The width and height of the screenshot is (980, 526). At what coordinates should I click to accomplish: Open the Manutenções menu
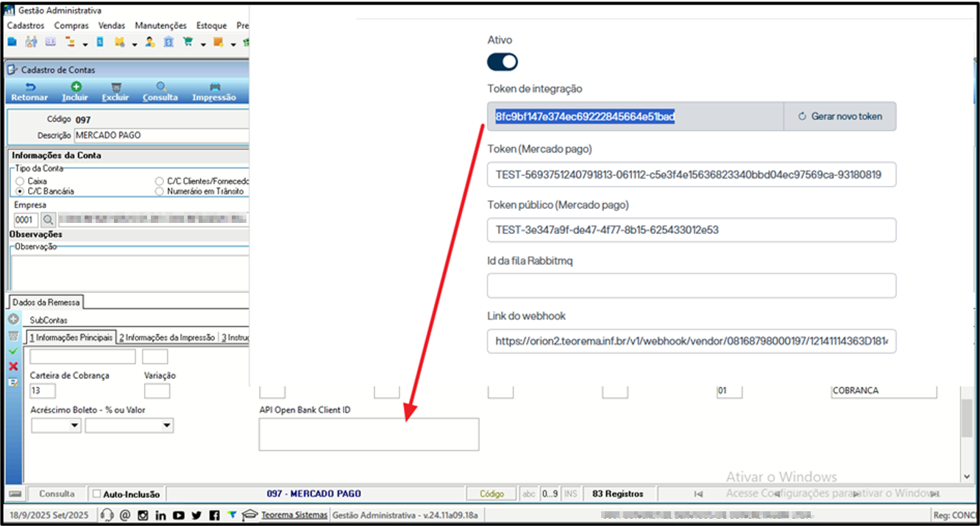click(x=161, y=26)
